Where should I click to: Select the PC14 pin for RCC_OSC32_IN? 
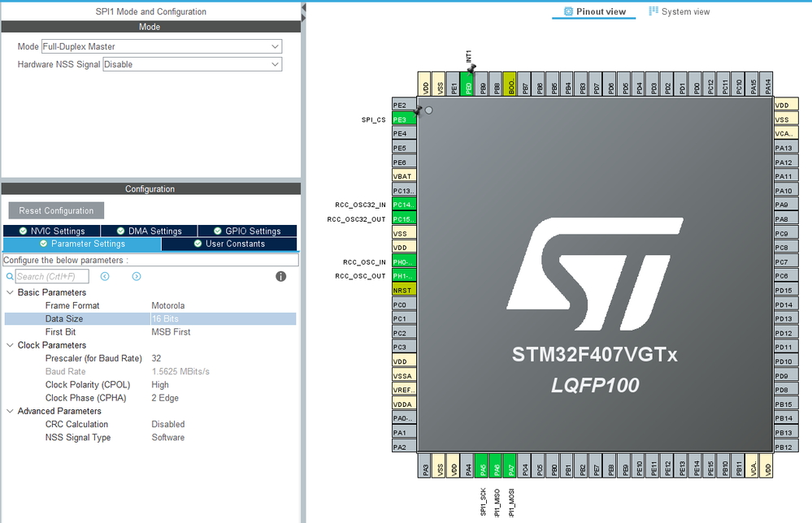pos(404,205)
